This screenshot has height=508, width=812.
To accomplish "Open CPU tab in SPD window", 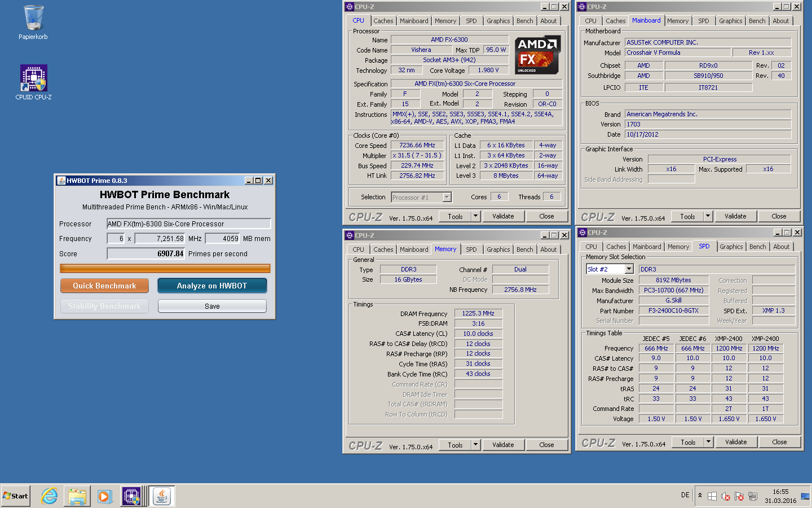I will [x=591, y=247].
